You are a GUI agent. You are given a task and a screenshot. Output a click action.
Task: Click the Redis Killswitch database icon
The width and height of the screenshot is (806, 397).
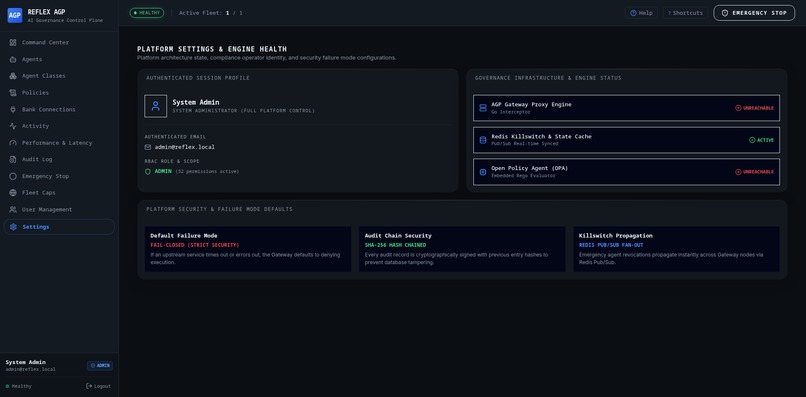tap(483, 140)
